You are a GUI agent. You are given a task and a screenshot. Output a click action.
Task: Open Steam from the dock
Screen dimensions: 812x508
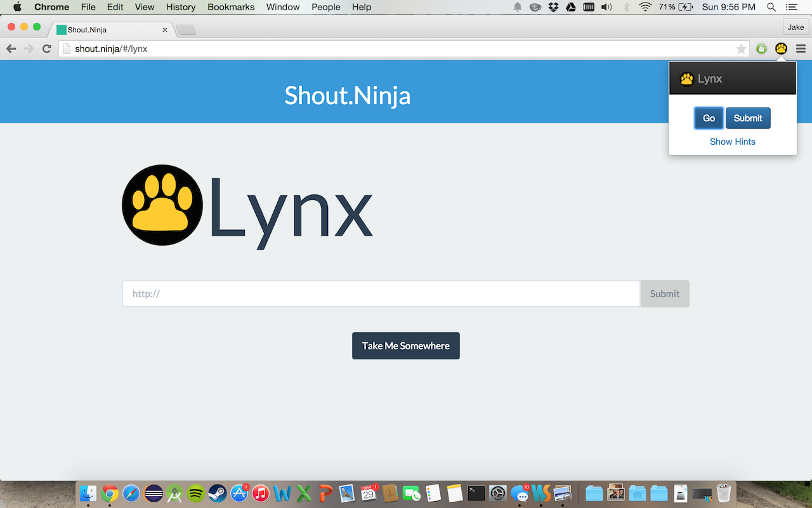pos(218,493)
